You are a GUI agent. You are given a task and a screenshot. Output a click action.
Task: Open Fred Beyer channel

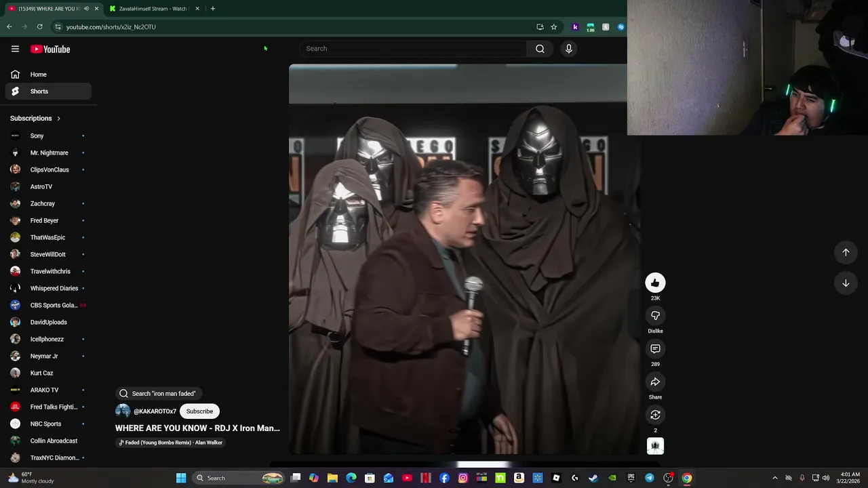coord(48,220)
